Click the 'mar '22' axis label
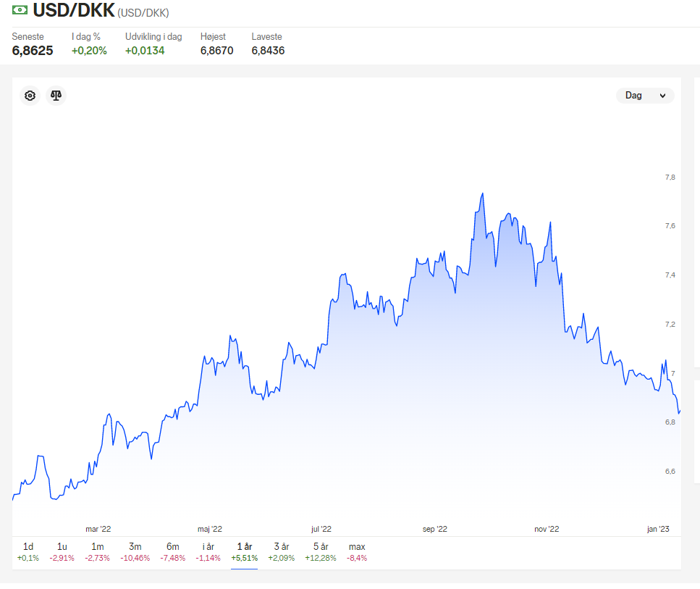Screen dimensions: 700x589 [x=98, y=529]
